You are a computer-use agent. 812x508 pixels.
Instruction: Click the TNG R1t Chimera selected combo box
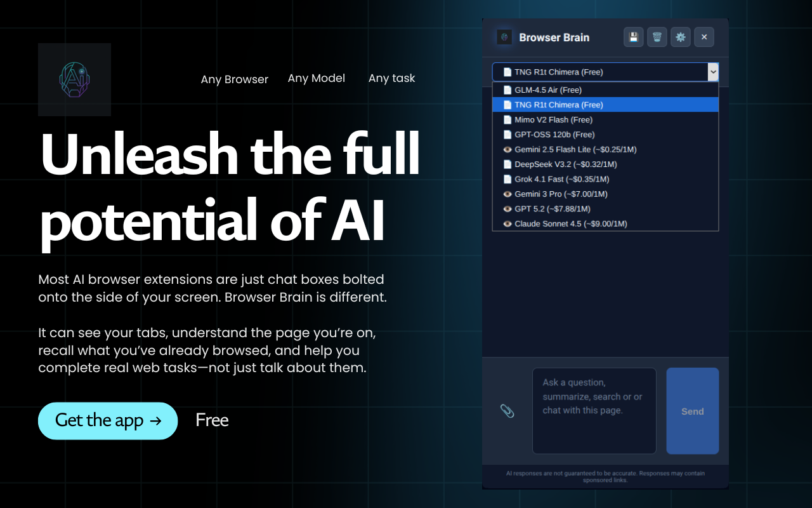[605, 72]
